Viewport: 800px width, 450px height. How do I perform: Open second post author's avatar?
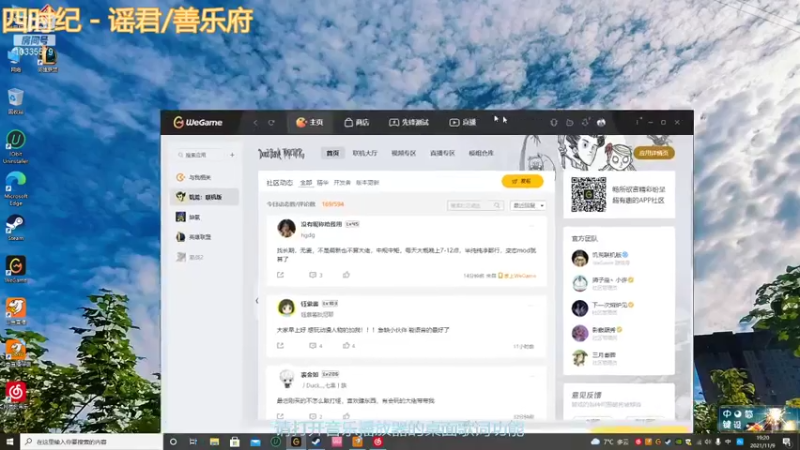(x=286, y=308)
